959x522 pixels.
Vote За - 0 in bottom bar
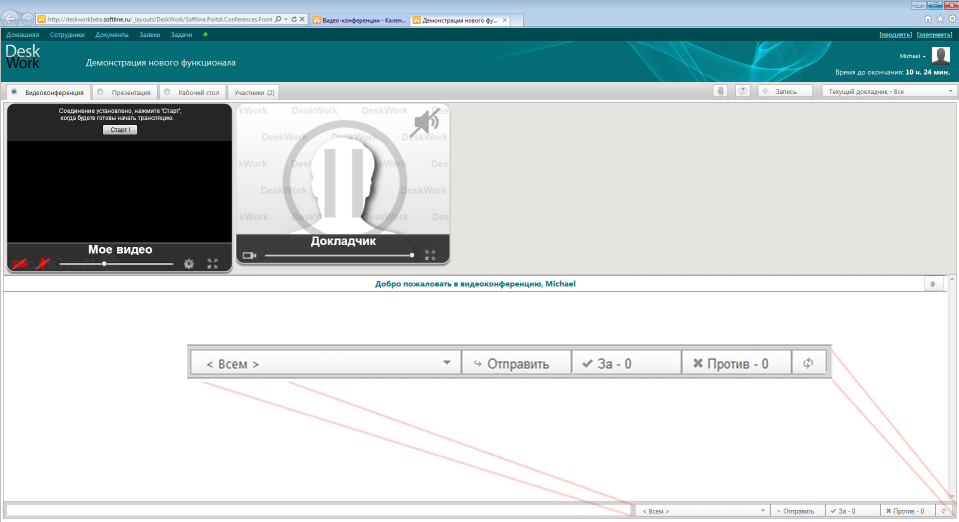[853, 511]
